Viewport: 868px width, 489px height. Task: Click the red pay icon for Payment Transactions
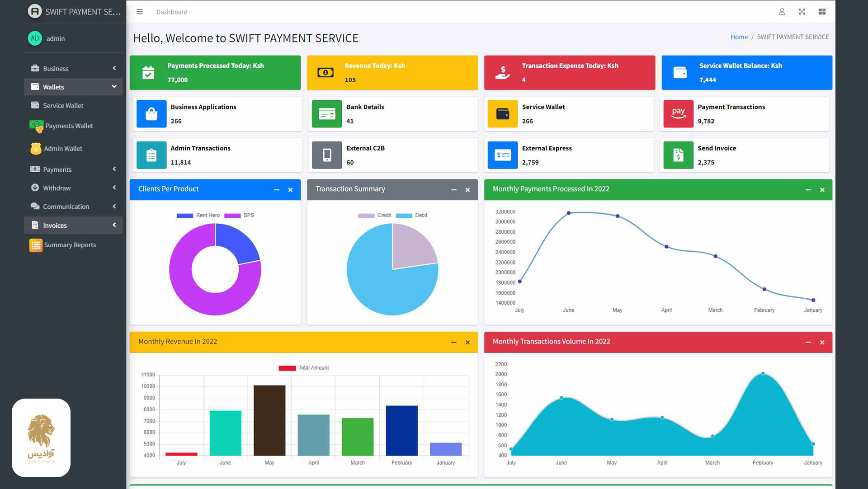coord(678,114)
